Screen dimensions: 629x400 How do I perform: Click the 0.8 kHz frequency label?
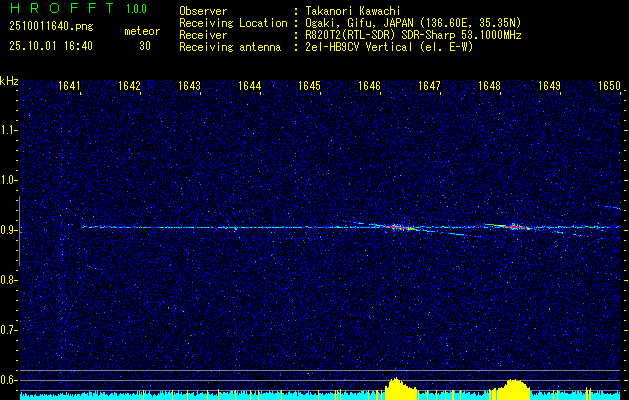click(8, 280)
